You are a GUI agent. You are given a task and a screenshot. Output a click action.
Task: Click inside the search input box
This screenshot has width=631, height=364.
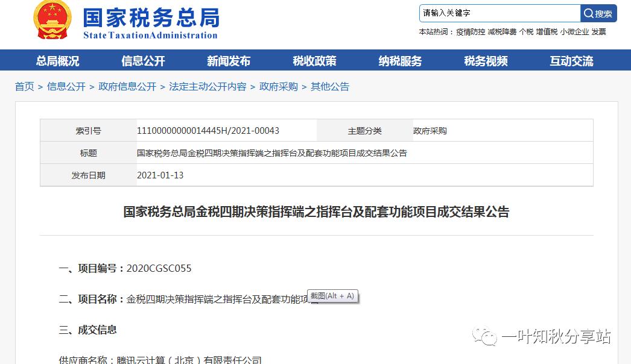click(501, 13)
